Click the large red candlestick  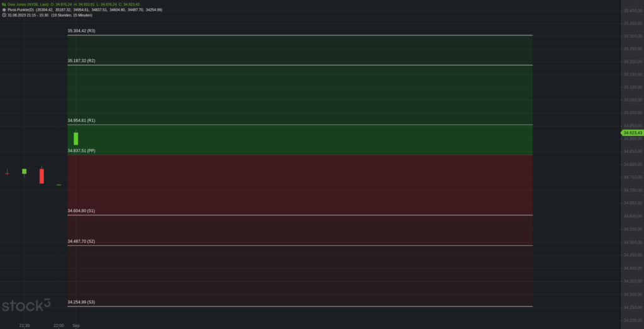pos(42,176)
